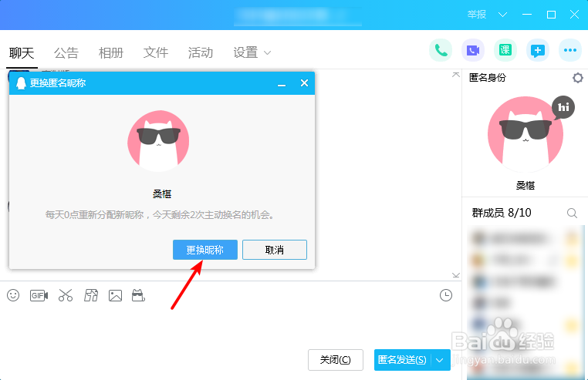Insert a picture with image icon

pyautogui.click(x=115, y=296)
